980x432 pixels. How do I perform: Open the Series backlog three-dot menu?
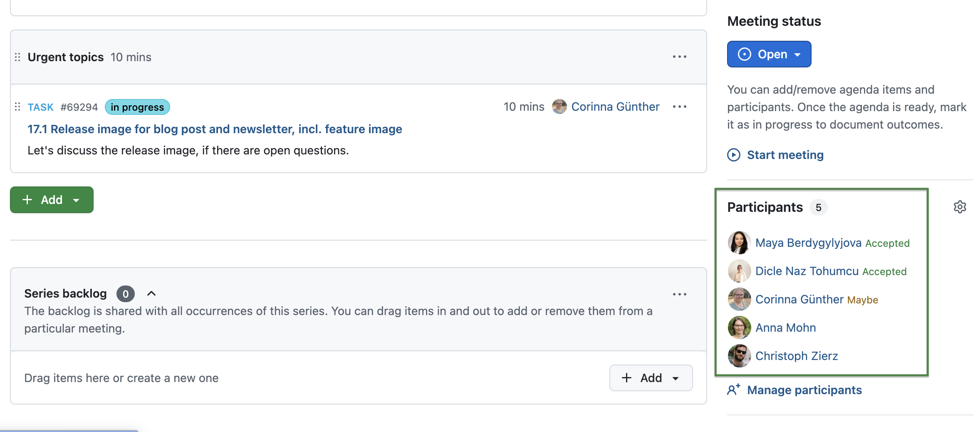[679, 294]
